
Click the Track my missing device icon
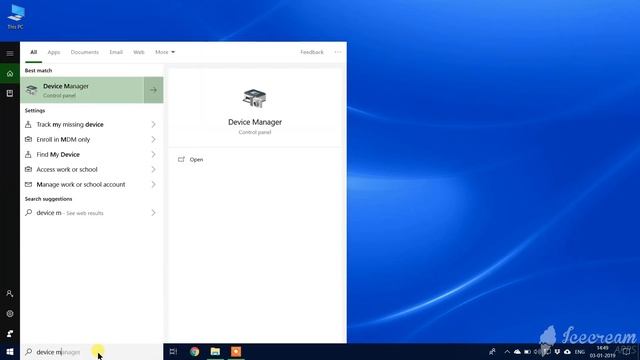28,124
